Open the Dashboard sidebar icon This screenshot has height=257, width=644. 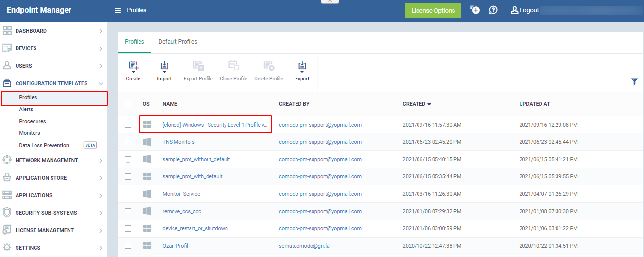pos(7,31)
